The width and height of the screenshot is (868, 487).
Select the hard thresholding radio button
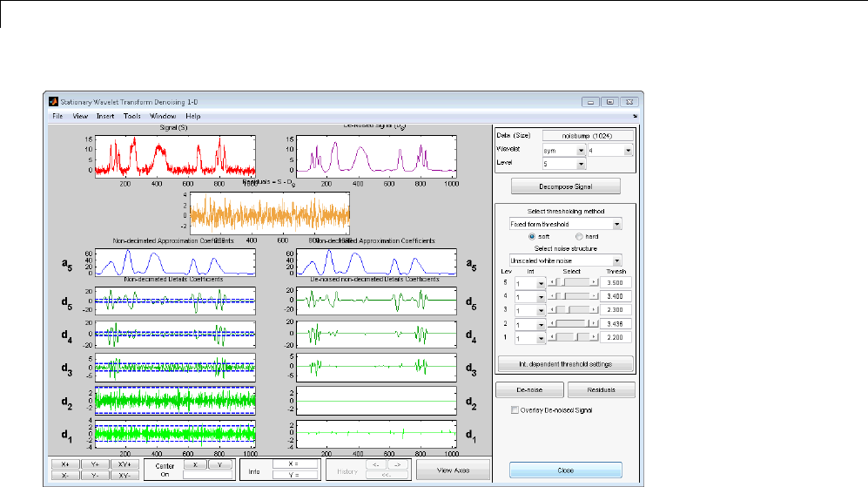tap(578, 236)
